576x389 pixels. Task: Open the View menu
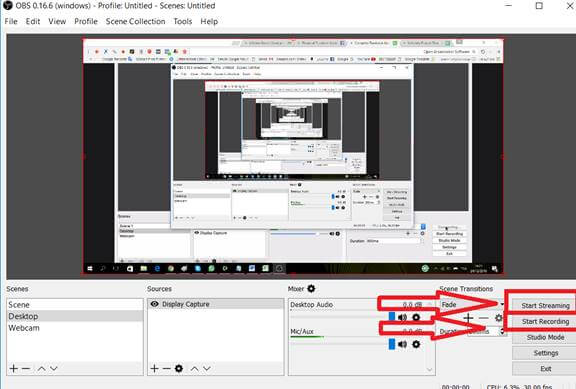coord(57,21)
